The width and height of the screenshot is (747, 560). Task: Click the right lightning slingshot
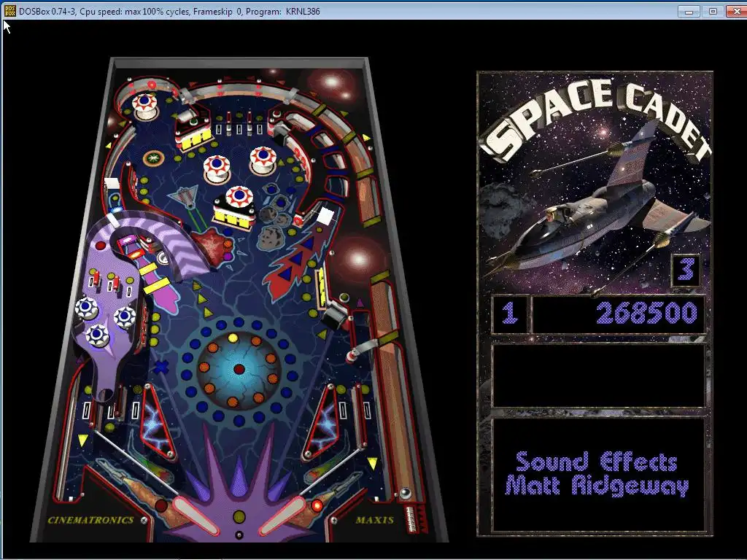coord(320,421)
